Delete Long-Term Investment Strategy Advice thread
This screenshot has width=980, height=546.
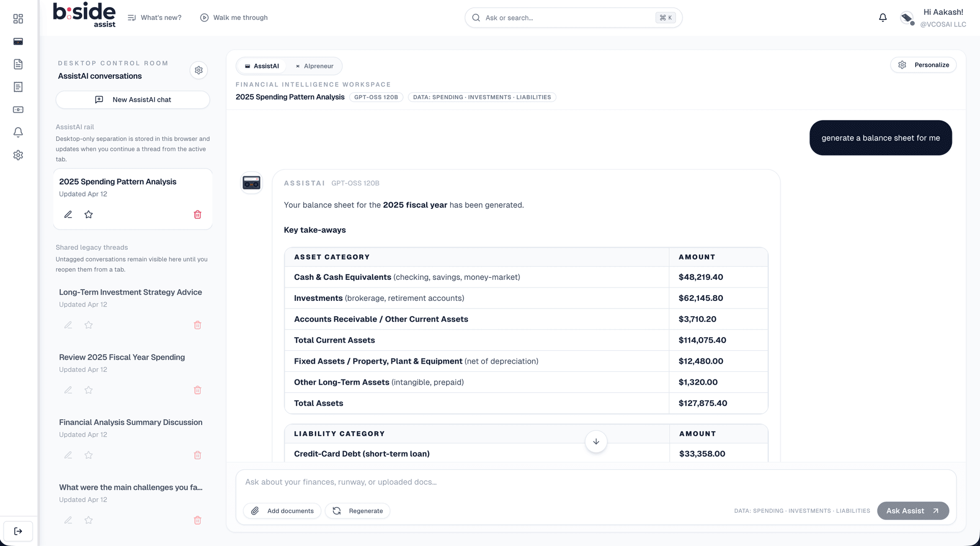pos(198,325)
